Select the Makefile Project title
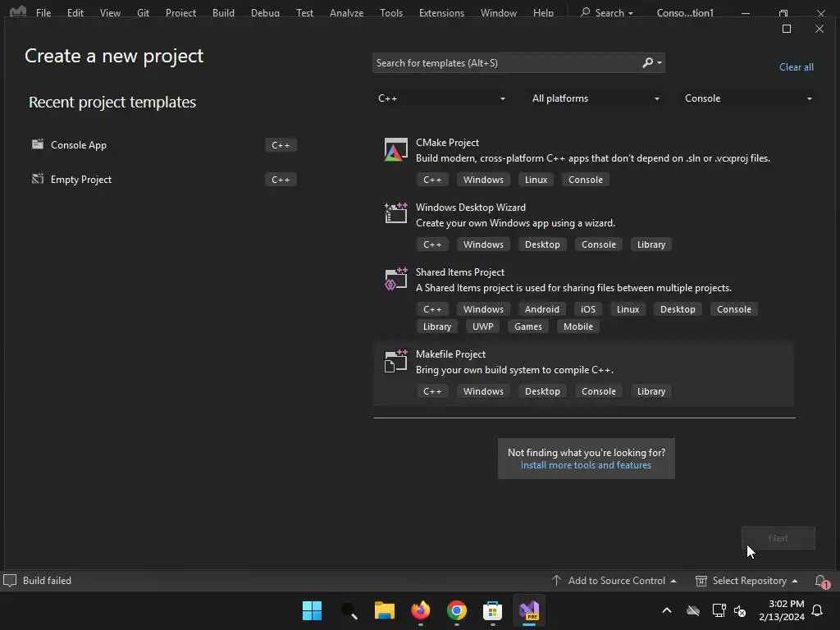840x630 pixels. click(450, 354)
